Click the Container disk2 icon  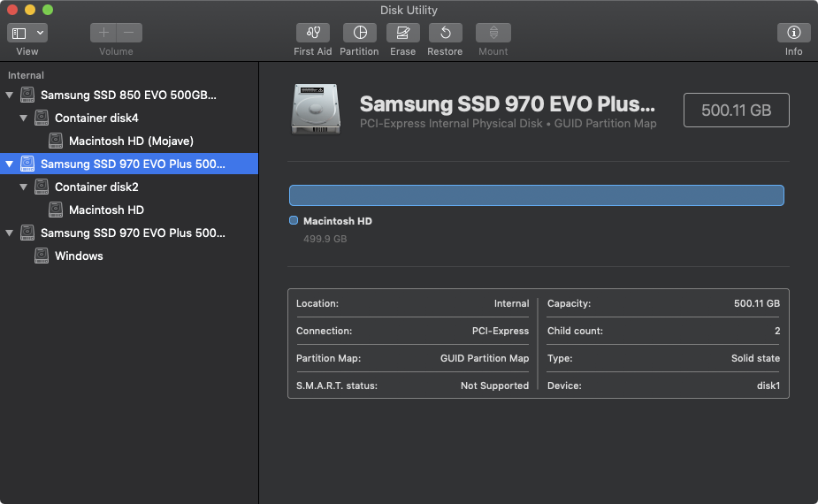42,187
